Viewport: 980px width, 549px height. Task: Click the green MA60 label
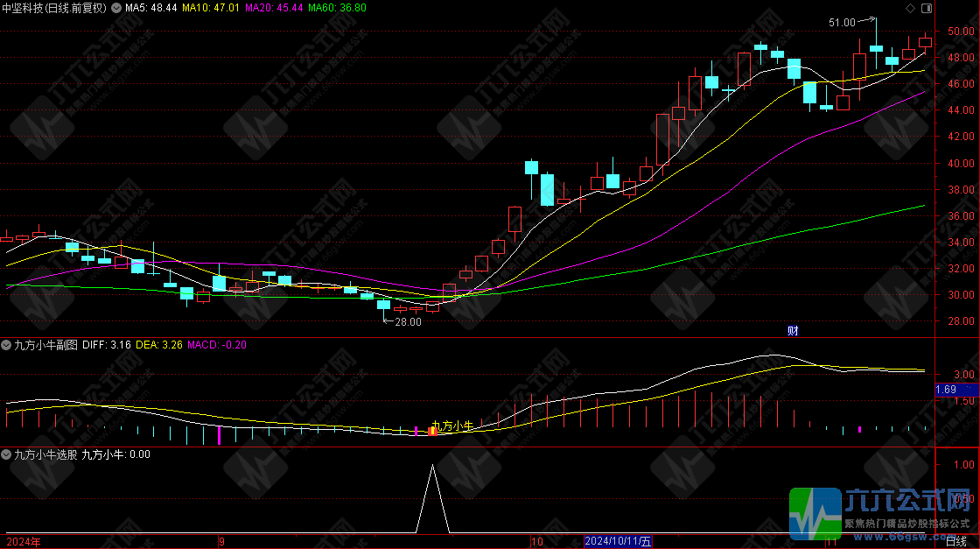click(x=337, y=8)
